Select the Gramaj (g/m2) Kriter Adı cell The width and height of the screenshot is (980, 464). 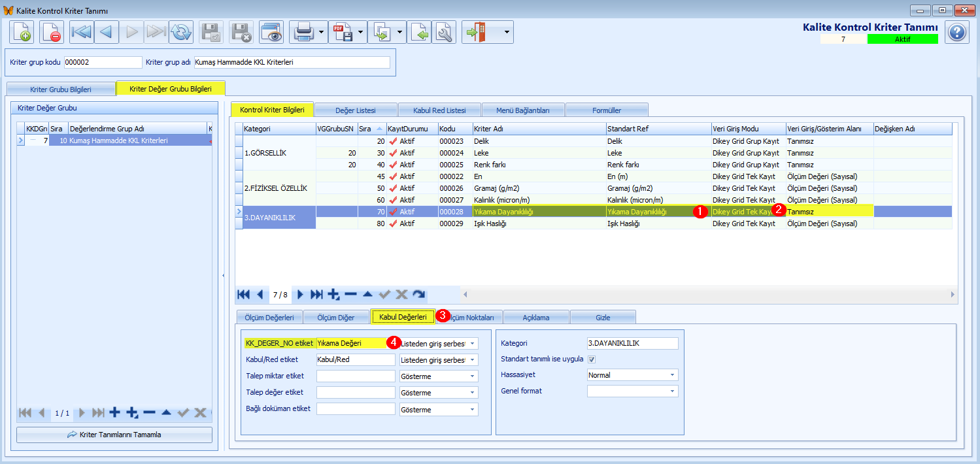point(539,188)
